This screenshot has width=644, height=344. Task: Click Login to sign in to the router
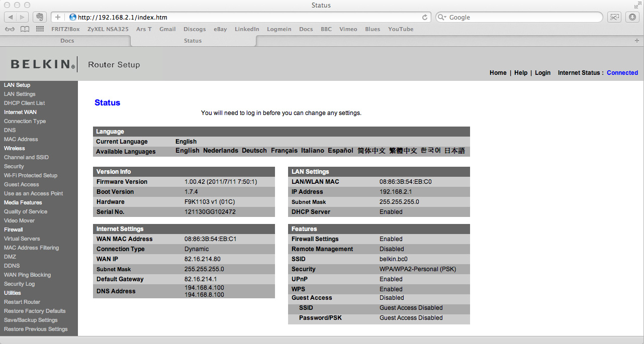coord(542,73)
